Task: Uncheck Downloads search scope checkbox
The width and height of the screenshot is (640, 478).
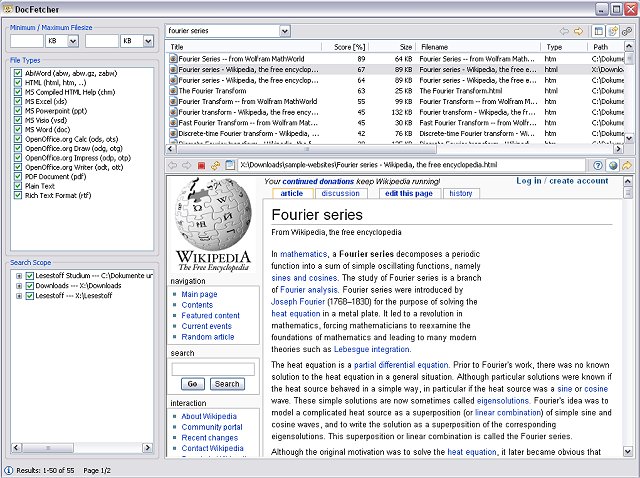Action: 29,285
